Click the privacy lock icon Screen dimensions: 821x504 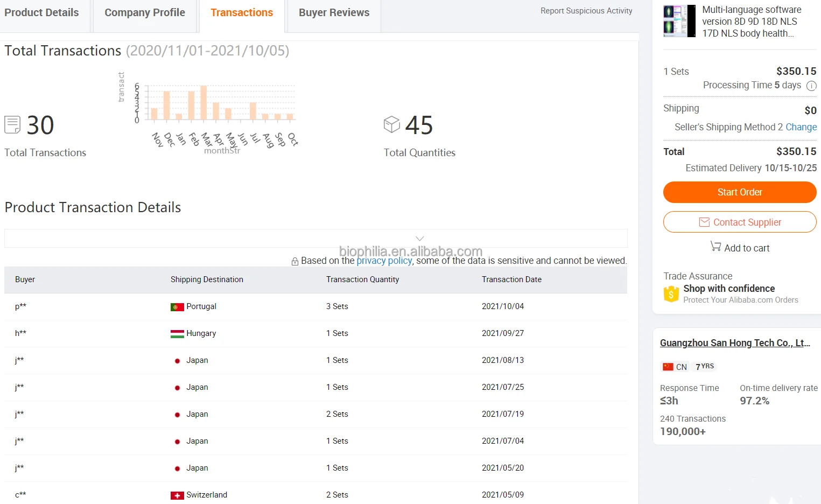tap(295, 261)
